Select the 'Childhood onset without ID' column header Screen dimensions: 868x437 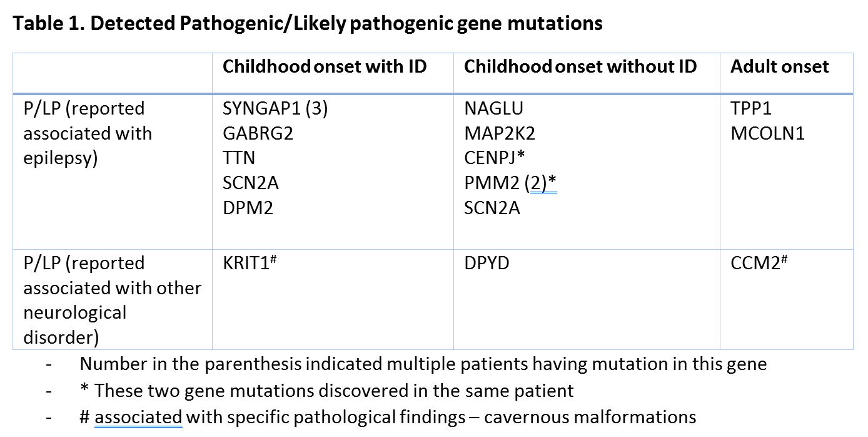click(x=580, y=67)
